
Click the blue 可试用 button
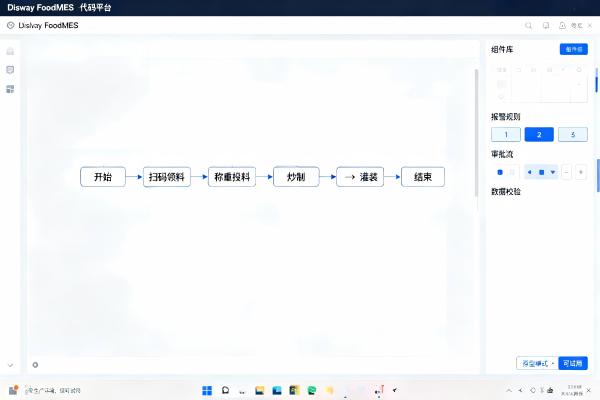tap(573, 363)
